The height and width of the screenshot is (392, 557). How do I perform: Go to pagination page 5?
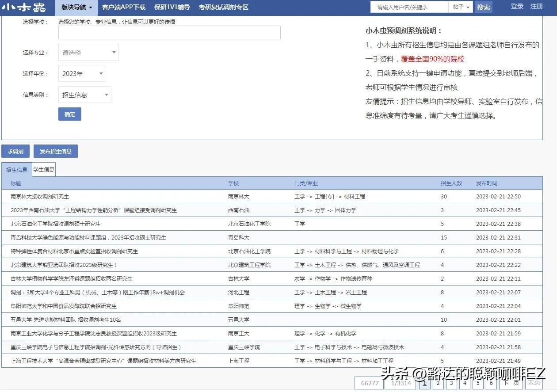(x=477, y=383)
